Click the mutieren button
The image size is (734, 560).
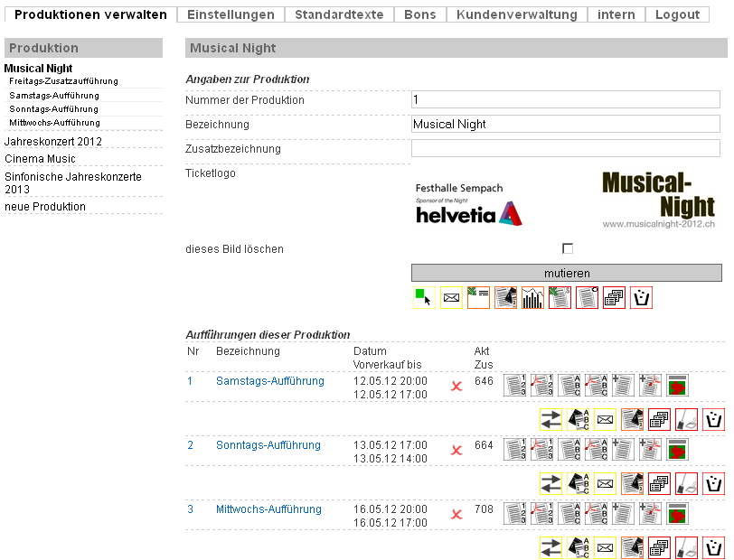567,273
